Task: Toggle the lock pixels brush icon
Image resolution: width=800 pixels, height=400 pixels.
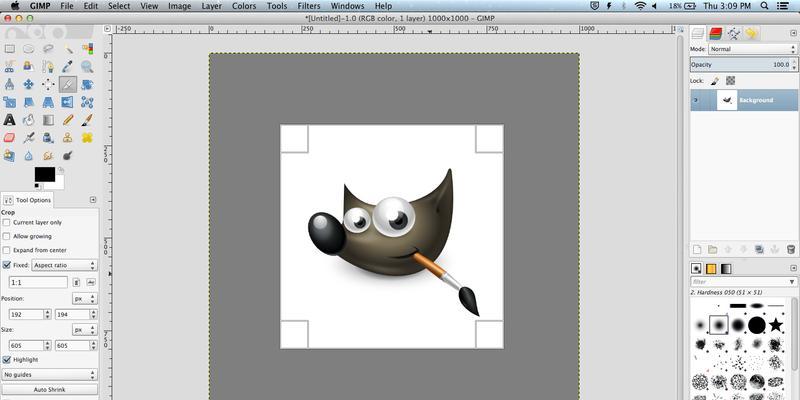Action: (715, 81)
